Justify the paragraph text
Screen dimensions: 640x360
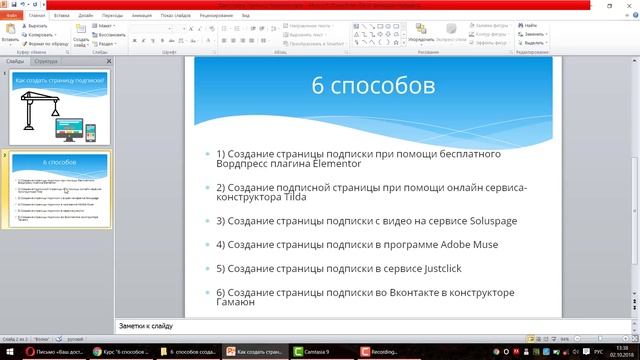[252, 41]
